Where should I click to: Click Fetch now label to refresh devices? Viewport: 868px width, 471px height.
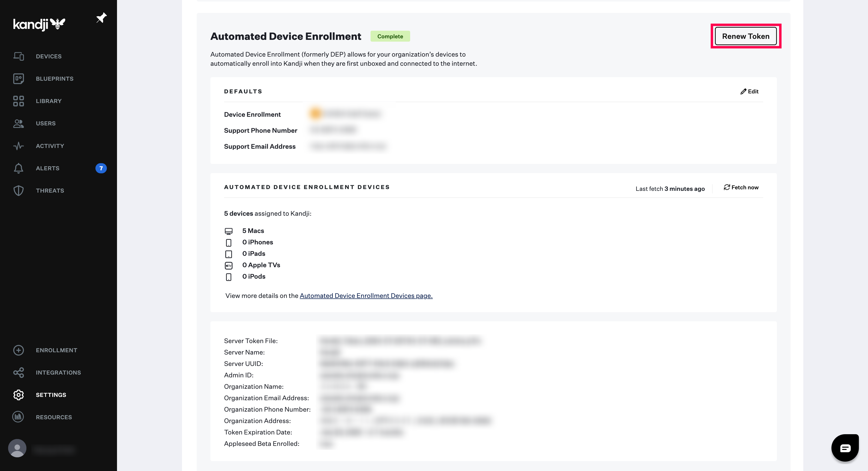click(x=745, y=187)
